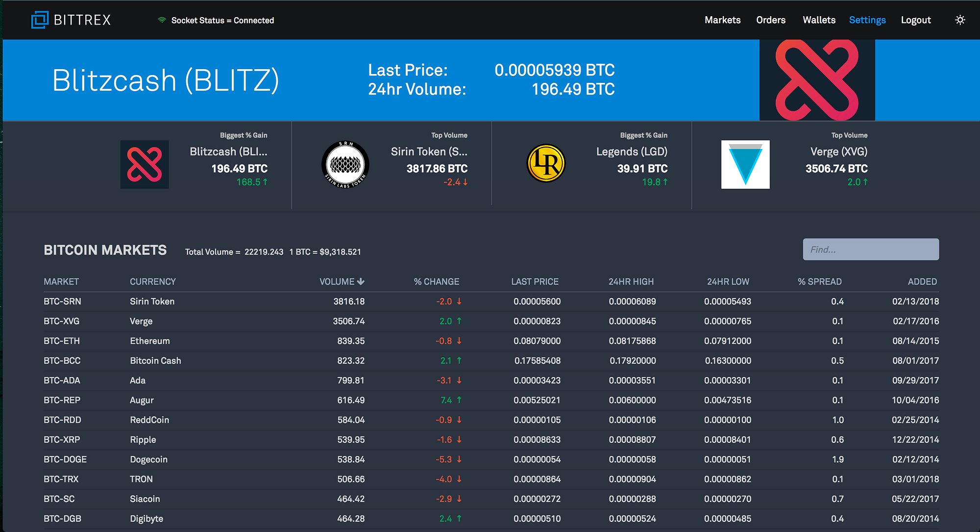Sort table by 24HR LOW header

pyautogui.click(x=728, y=281)
